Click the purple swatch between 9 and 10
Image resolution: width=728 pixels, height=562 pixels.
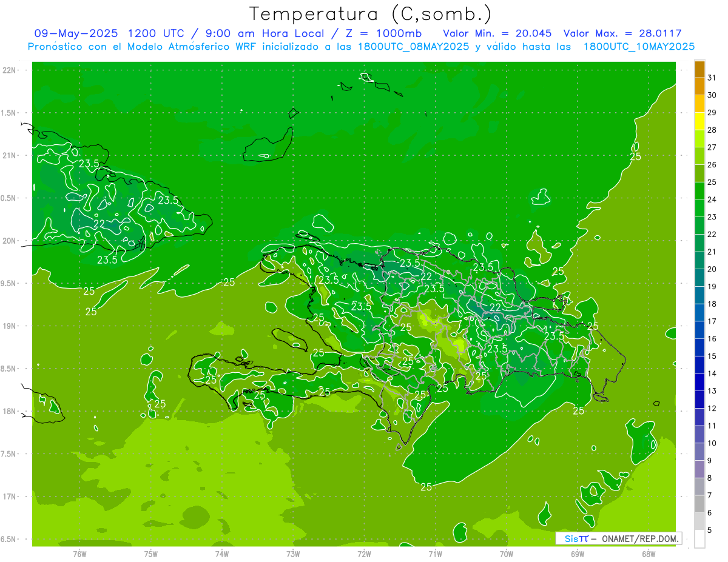point(699,452)
